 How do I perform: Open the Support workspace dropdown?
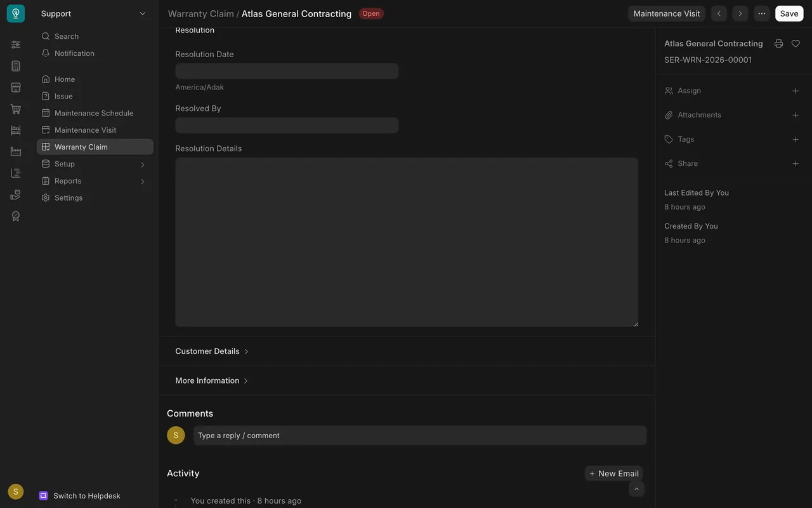pos(94,13)
